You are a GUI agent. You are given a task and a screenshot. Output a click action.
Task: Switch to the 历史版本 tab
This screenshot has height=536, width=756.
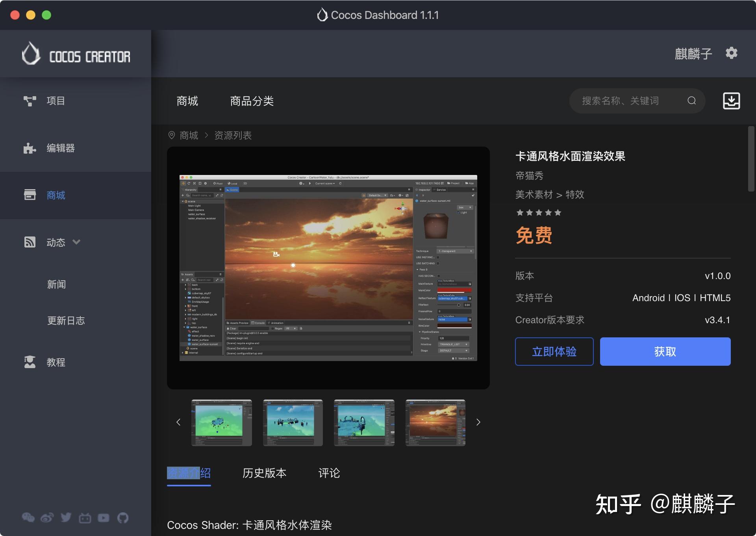click(x=265, y=473)
